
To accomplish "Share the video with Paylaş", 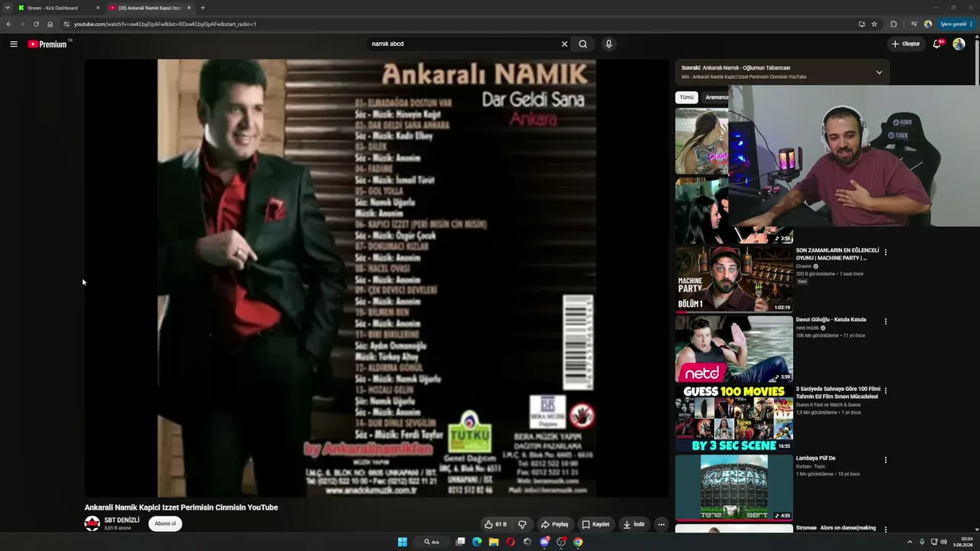I will tap(554, 524).
